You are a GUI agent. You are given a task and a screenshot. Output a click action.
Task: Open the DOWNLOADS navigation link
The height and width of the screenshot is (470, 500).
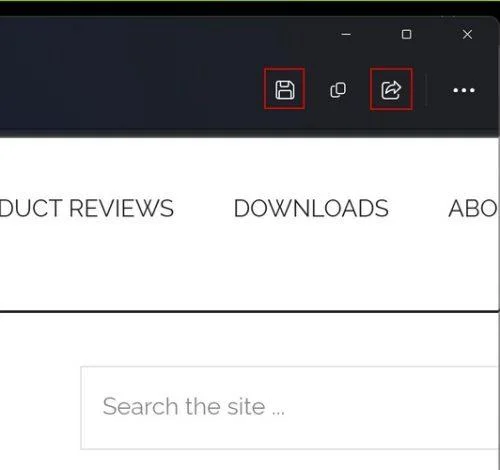coord(311,209)
